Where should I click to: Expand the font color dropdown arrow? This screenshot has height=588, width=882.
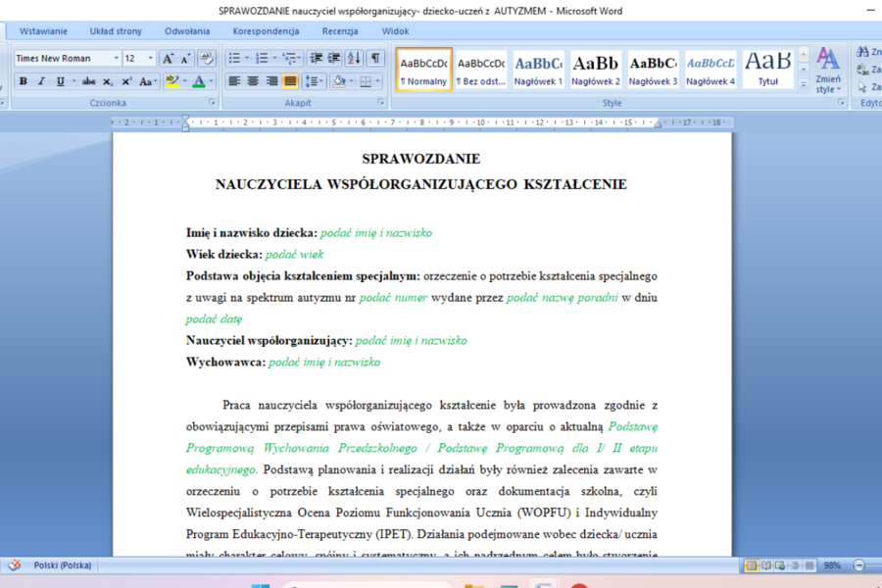[x=211, y=81]
